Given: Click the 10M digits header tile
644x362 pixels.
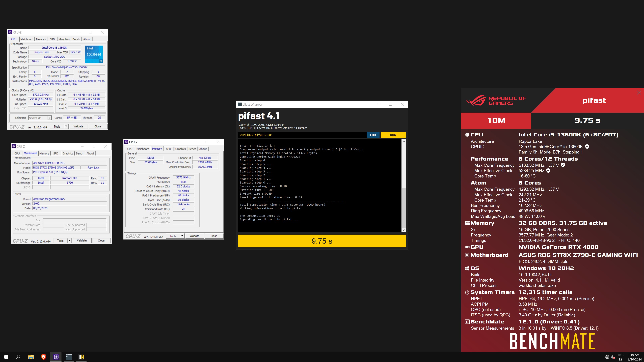Looking at the screenshot, I should click(496, 120).
